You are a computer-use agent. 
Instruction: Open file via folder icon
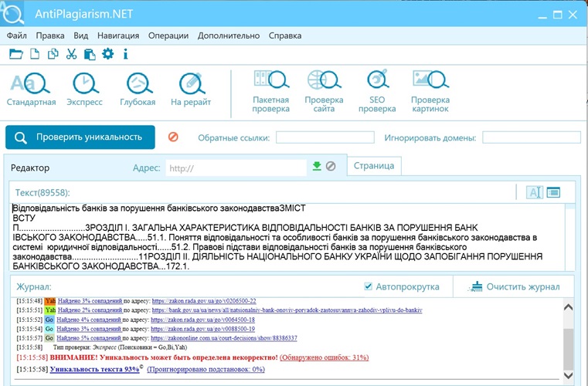pos(15,54)
